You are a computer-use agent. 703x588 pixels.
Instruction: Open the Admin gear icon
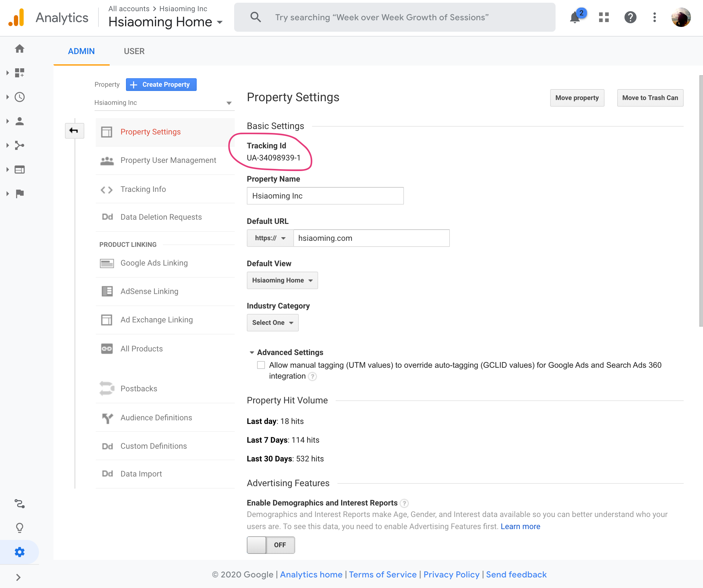(20, 552)
